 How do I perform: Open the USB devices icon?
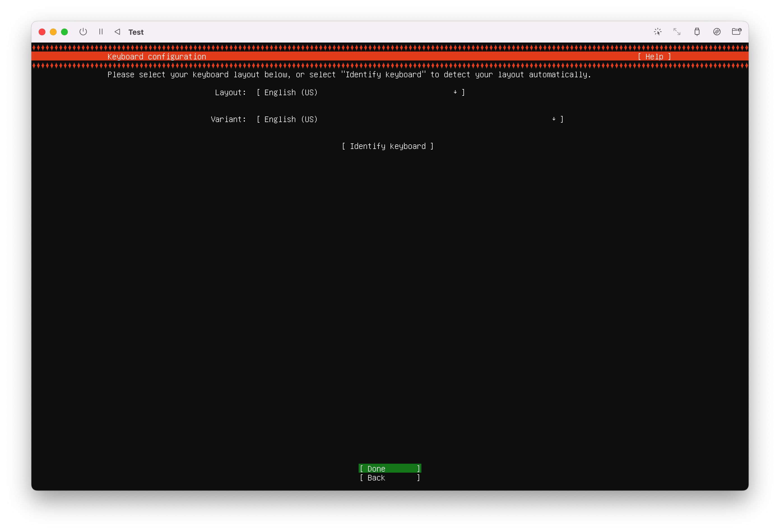(x=697, y=32)
